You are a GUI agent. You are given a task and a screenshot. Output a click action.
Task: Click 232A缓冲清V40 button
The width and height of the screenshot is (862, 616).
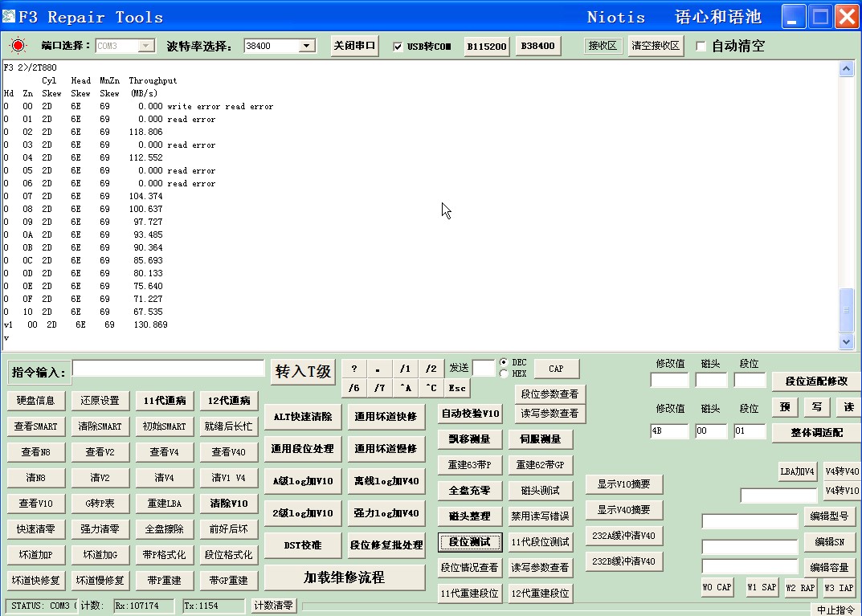click(624, 535)
